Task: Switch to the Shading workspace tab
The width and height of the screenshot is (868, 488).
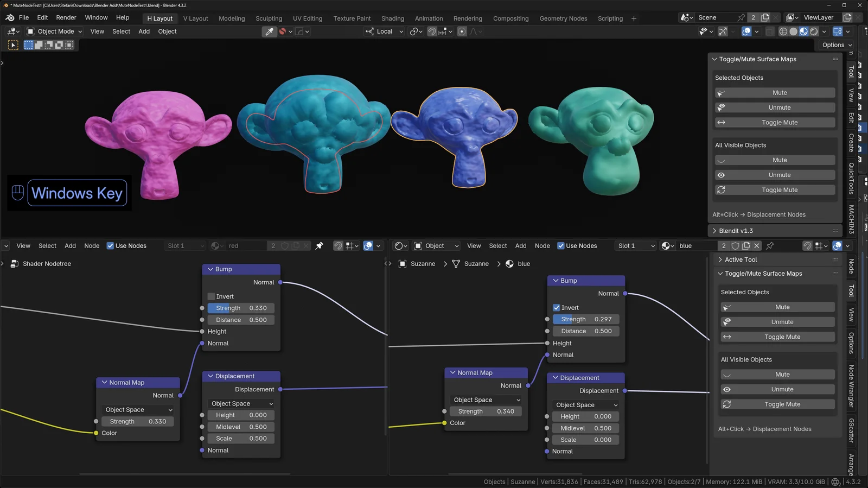Action: tap(392, 18)
